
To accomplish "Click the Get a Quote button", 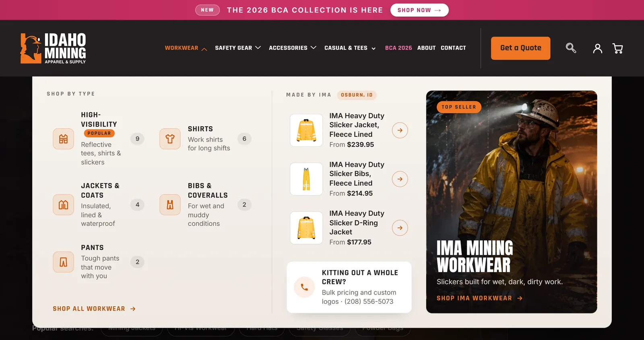I will pos(521,48).
